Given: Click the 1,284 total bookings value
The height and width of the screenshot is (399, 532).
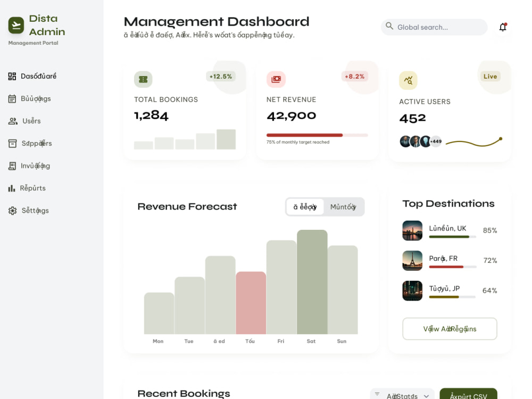Looking at the screenshot, I should coord(151,115).
